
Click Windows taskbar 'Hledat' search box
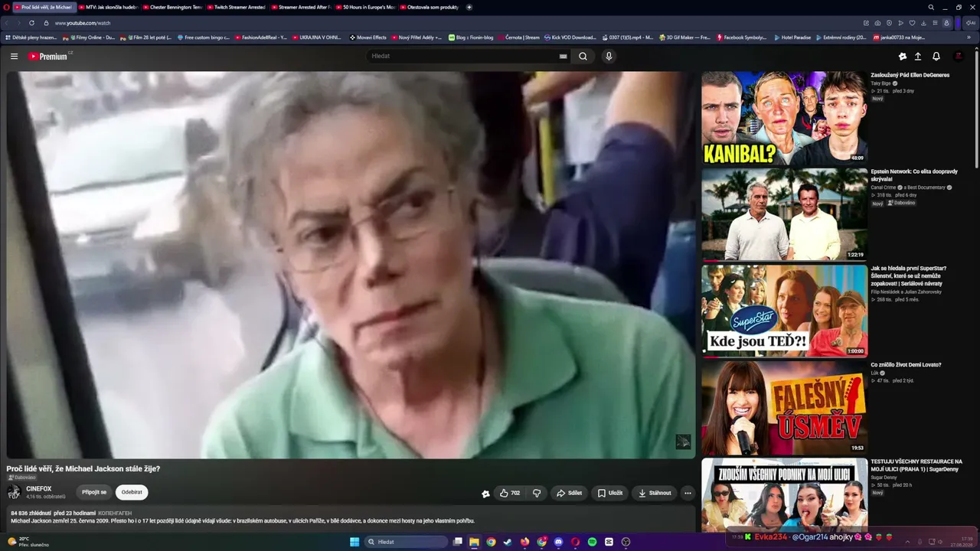coord(407,542)
